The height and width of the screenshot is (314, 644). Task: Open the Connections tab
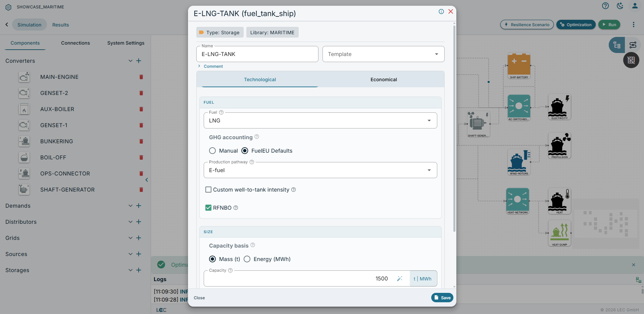point(76,43)
